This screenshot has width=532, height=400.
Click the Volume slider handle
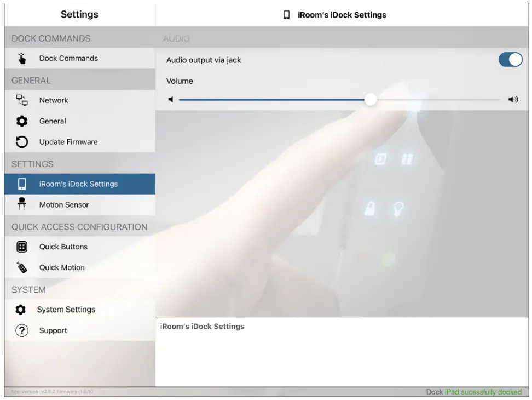point(371,99)
